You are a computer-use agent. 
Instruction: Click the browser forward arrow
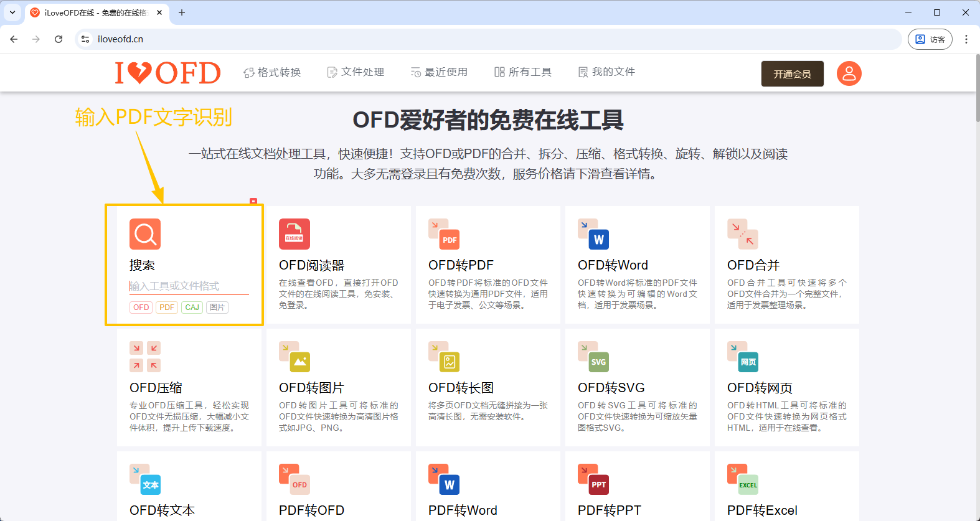[x=36, y=39]
